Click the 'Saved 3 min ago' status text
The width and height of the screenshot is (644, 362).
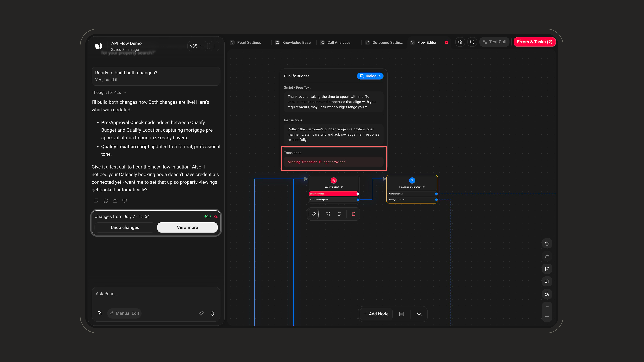(125, 50)
